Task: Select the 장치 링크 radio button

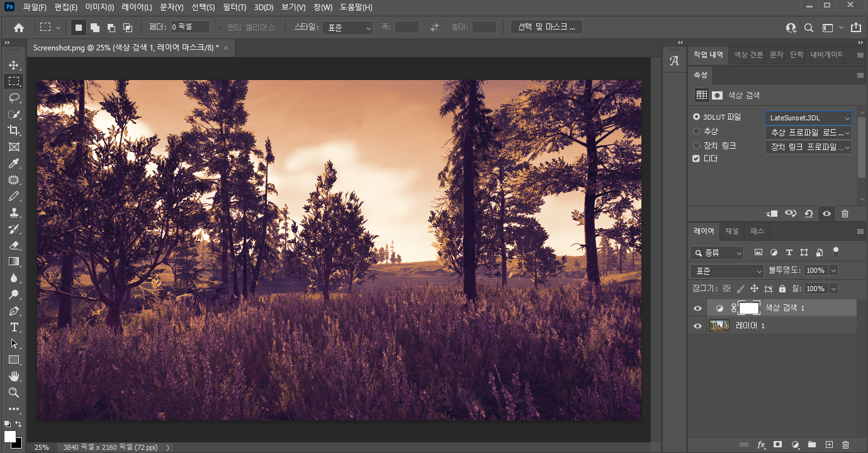Action: [696, 146]
